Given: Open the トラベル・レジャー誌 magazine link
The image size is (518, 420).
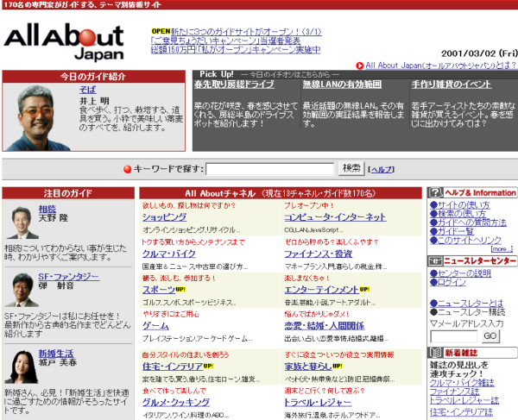Looking at the screenshot, I should coord(464,400).
